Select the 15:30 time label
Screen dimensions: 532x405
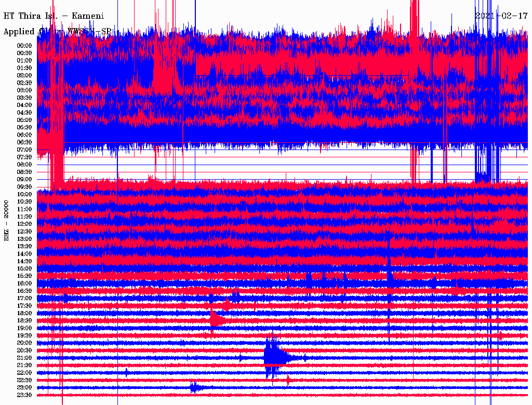24,276
